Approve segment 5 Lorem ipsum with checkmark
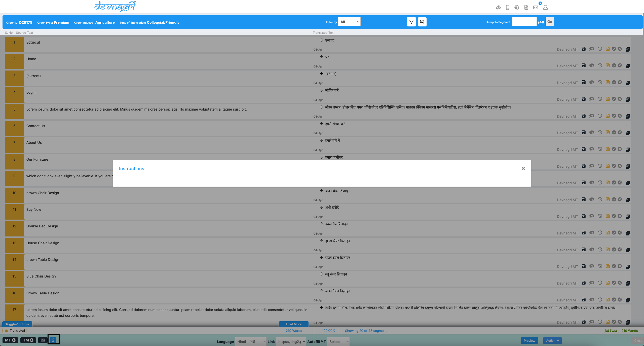 [614, 116]
